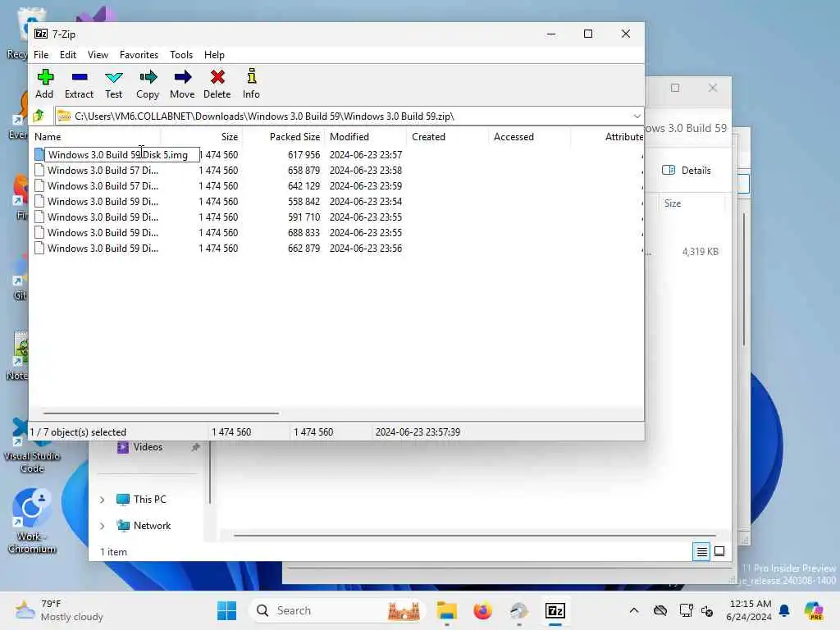
Task: Open the Edit menu
Action: pyautogui.click(x=67, y=55)
